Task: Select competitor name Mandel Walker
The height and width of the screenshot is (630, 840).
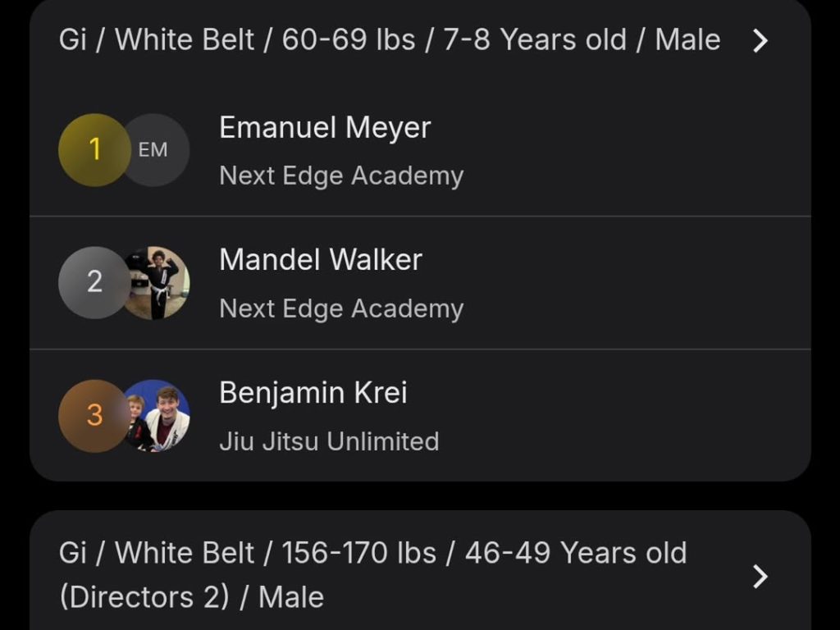Action: [321, 260]
